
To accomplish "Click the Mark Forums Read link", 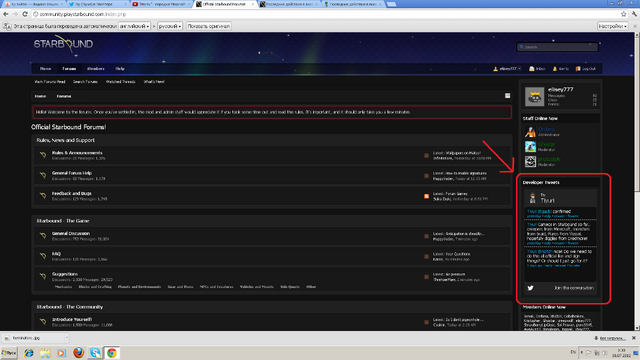I will (50, 82).
